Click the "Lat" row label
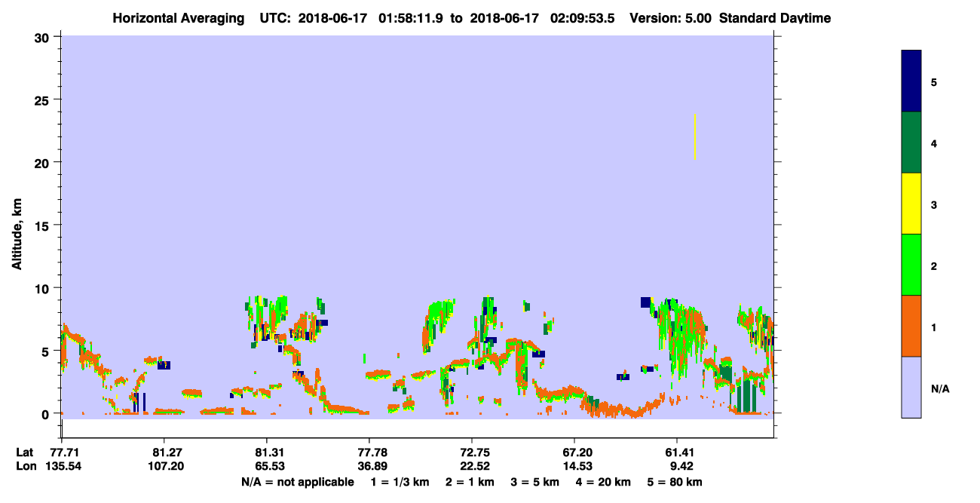The width and height of the screenshot is (980, 503). pos(24,452)
